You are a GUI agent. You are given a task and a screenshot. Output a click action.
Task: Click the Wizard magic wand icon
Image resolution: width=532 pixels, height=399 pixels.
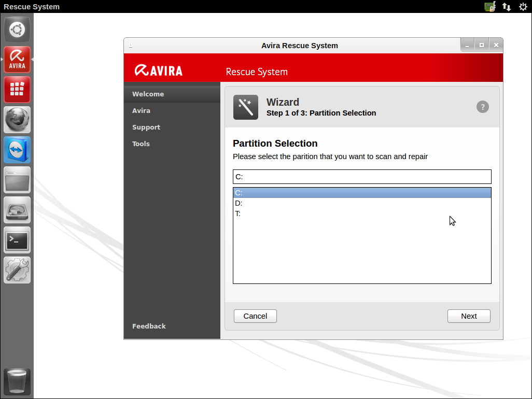[246, 107]
